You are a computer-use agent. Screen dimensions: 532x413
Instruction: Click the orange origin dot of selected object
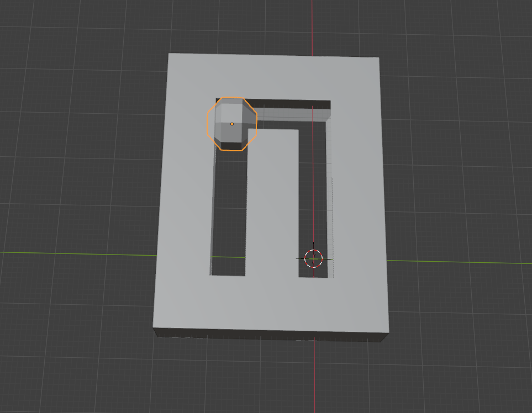click(x=232, y=124)
